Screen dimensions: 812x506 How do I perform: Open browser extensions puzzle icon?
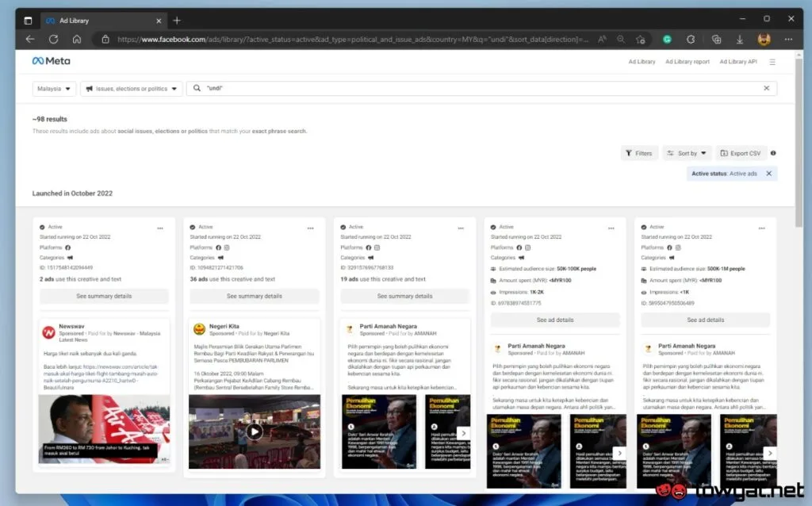pos(691,40)
